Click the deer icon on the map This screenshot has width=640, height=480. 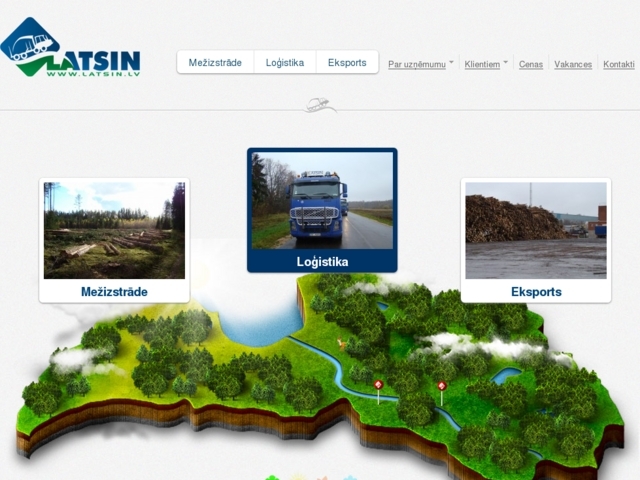(x=342, y=343)
